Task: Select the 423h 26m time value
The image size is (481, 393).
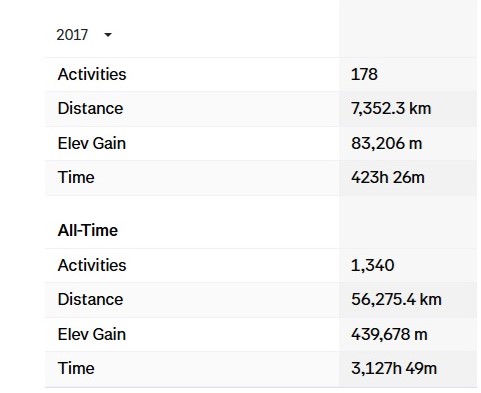Action: (x=388, y=177)
